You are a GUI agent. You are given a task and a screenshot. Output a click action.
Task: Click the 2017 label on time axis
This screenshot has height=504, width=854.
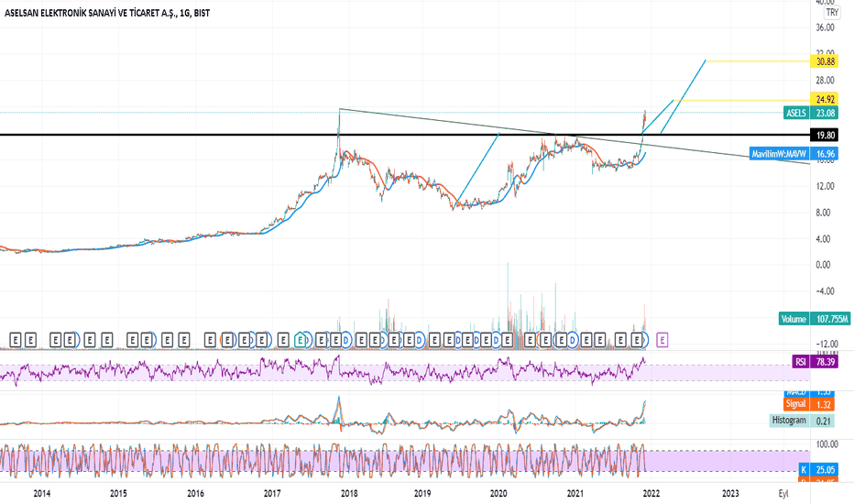[272, 494]
